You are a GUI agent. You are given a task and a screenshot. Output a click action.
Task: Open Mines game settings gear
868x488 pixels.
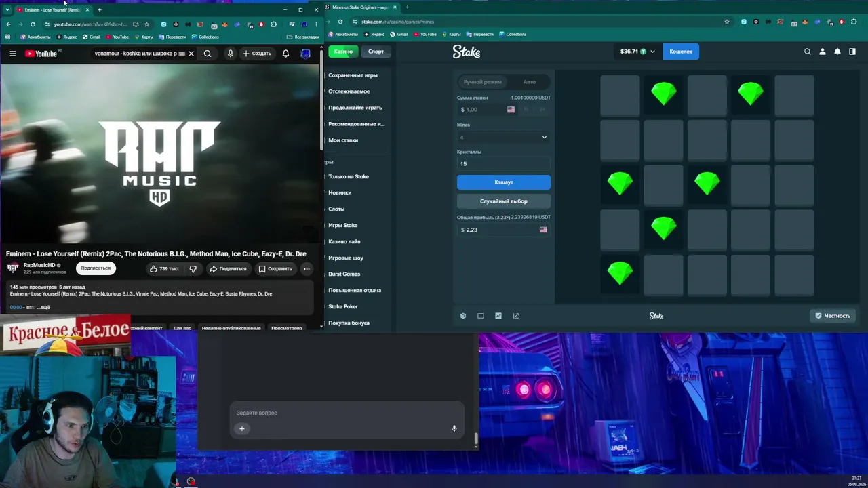click(463, 316)
